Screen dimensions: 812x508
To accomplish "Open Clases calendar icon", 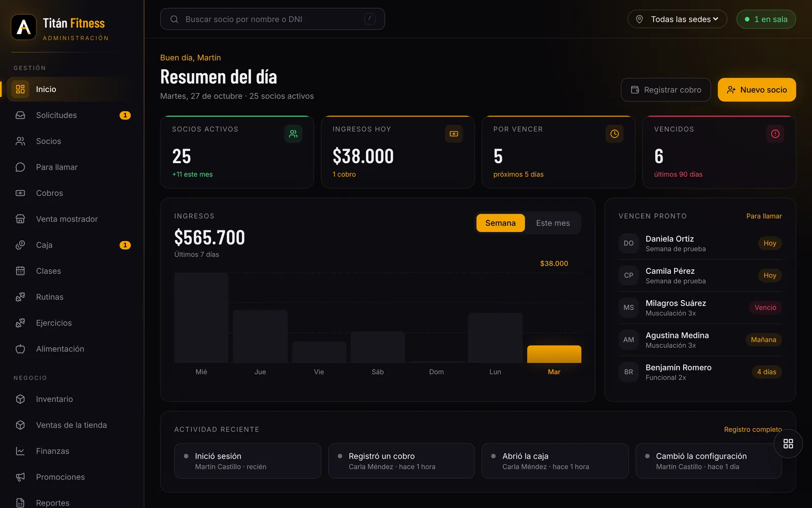I will click(x=20, y=271).
